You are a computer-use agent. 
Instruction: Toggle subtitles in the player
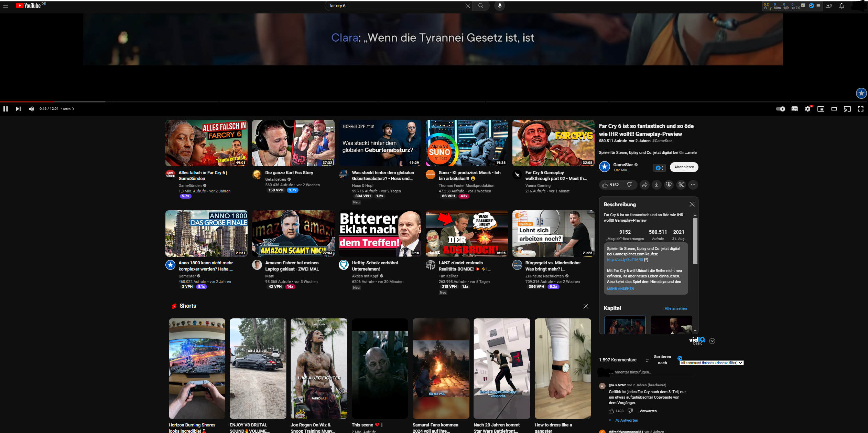[x=794, y=109]
